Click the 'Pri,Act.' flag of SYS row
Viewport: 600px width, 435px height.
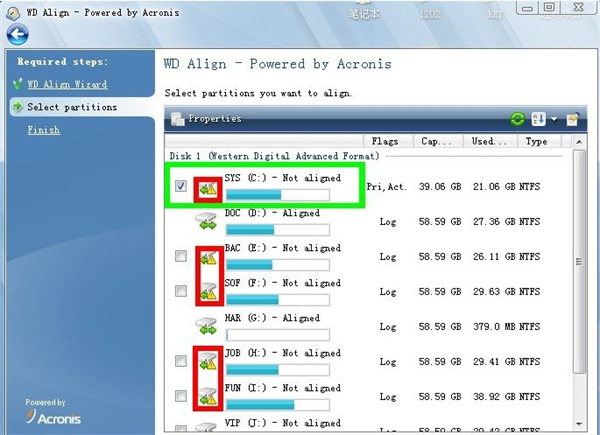(386, 187)
